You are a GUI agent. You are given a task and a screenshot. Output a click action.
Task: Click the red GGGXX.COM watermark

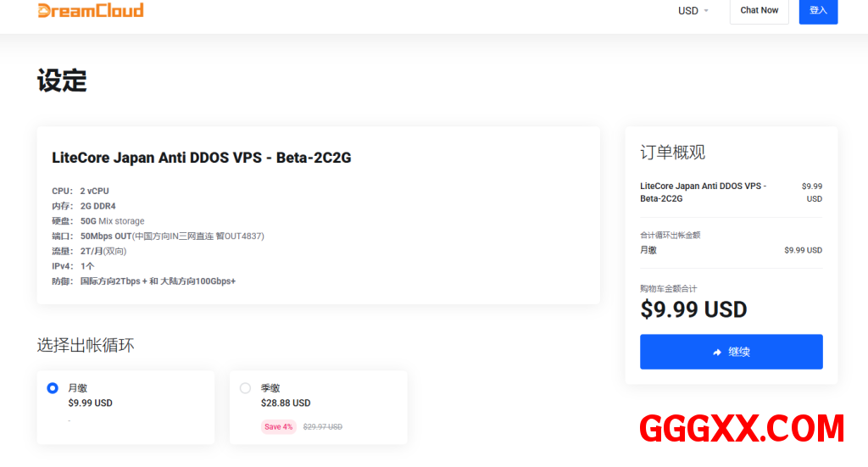point(742,429)
